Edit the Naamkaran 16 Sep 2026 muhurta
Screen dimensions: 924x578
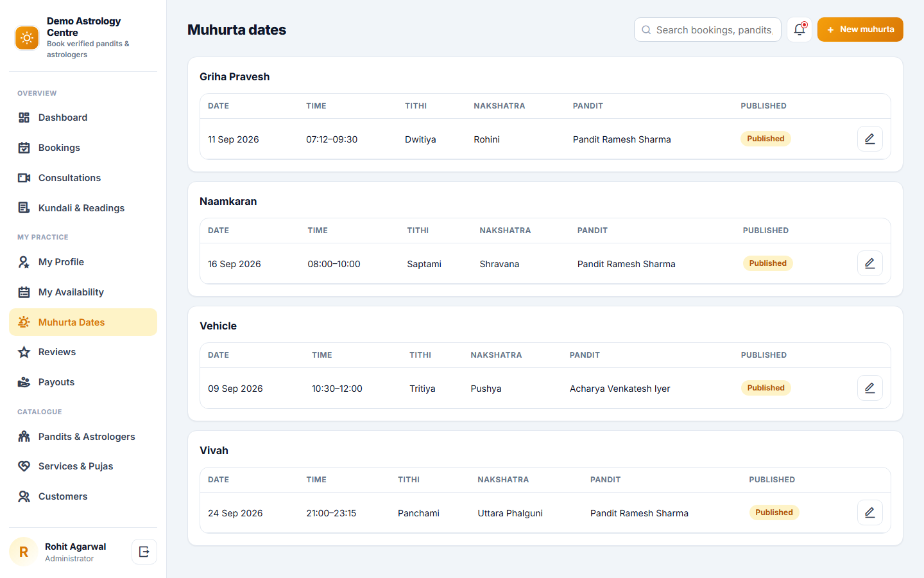click(870, 263)
